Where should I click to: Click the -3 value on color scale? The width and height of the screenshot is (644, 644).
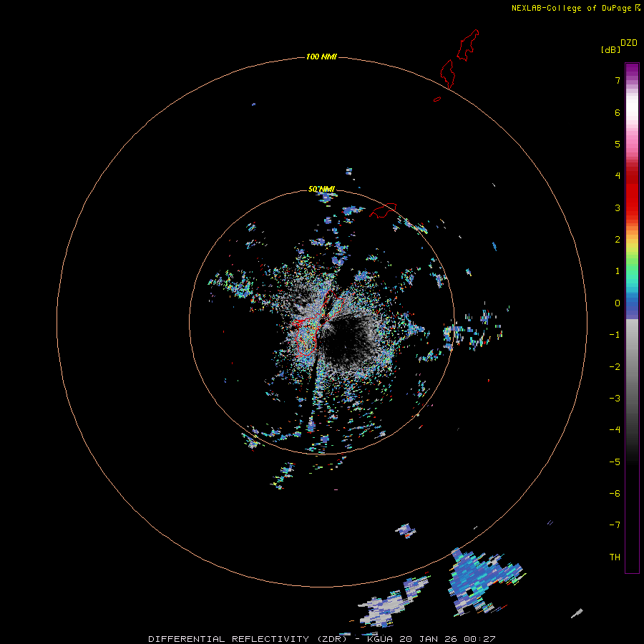[615, 399]
